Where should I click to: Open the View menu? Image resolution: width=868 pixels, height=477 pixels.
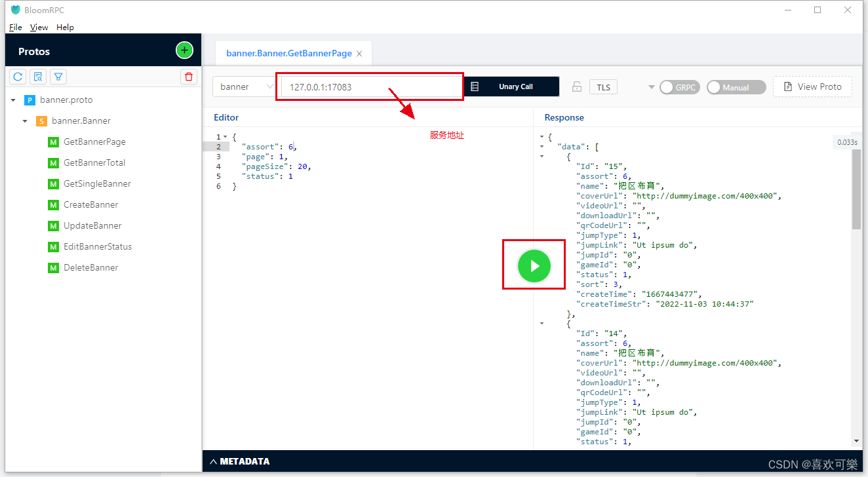[x=39, y=28]
